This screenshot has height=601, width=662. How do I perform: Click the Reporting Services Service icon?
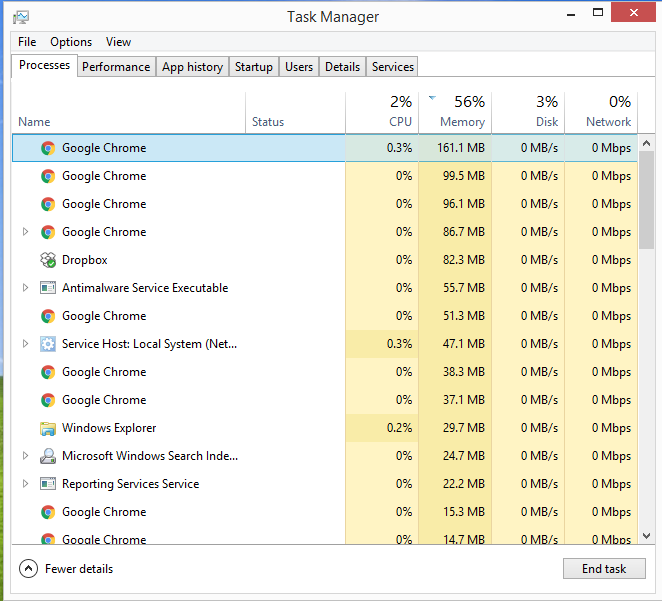click(x=47, y=484)
